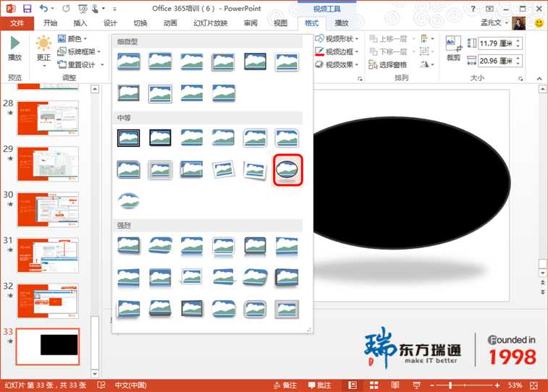Screen dimensions: 548x392
Task: Open the 视频形状 video shape dropdown
Action: click(x=337, y=38)
